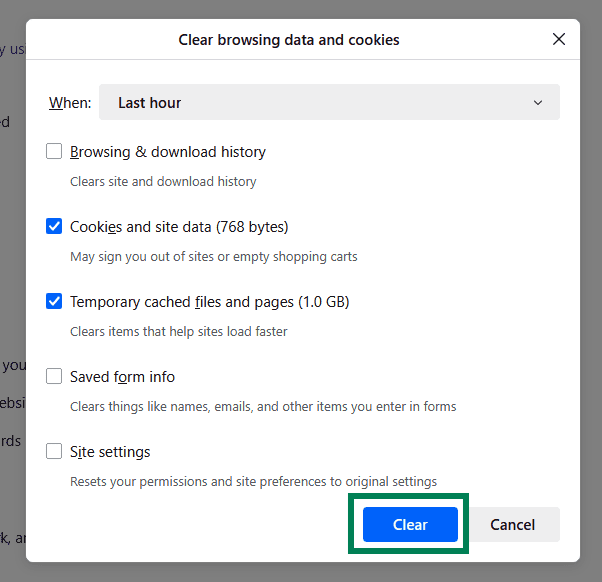Screen dimensions: 602x582
Task: Click 'Clears things like names, emails' description
Action: coord(263,407)
